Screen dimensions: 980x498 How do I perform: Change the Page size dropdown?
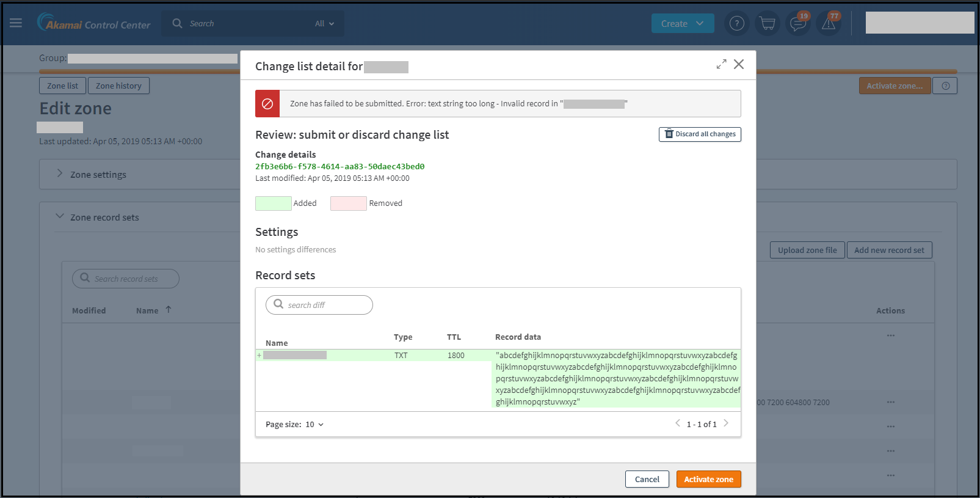(x=314, y=425)
